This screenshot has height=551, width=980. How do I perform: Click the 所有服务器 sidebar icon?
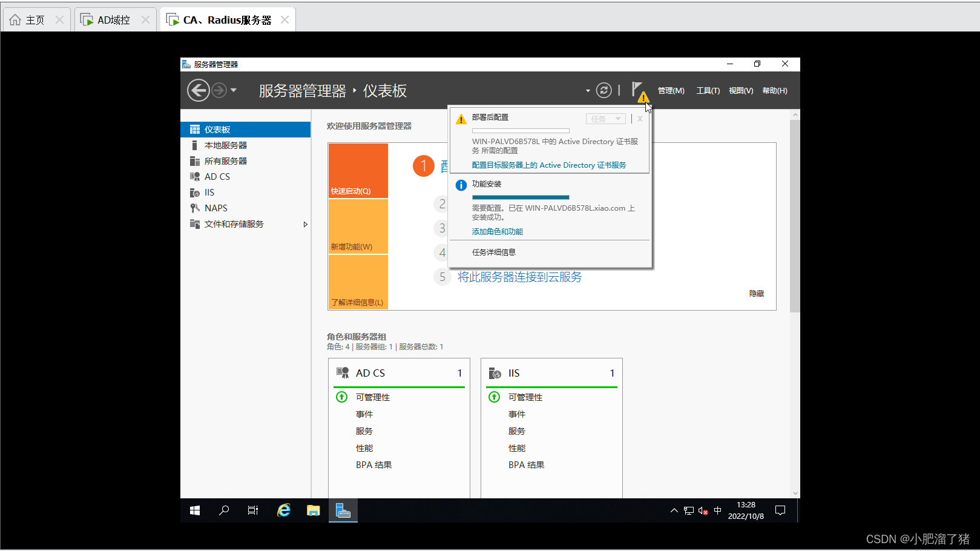pos(195,161)
